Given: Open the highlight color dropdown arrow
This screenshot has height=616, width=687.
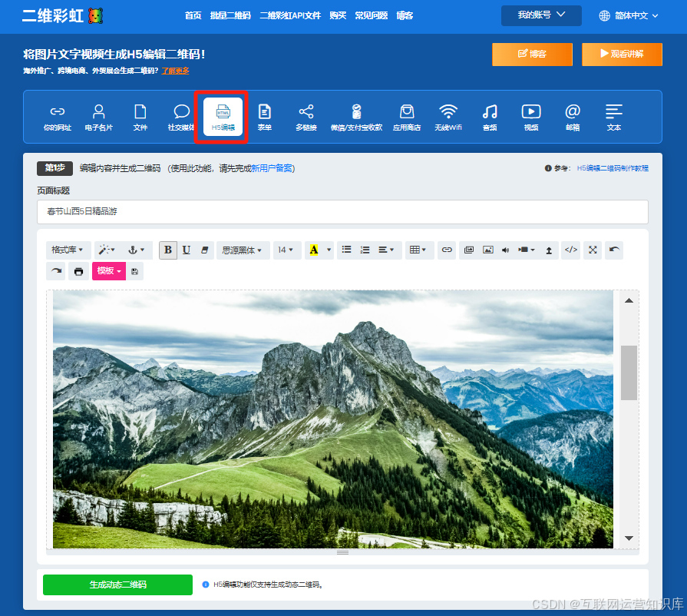Looking at the screenshot, I should click(x=329, y=250).
